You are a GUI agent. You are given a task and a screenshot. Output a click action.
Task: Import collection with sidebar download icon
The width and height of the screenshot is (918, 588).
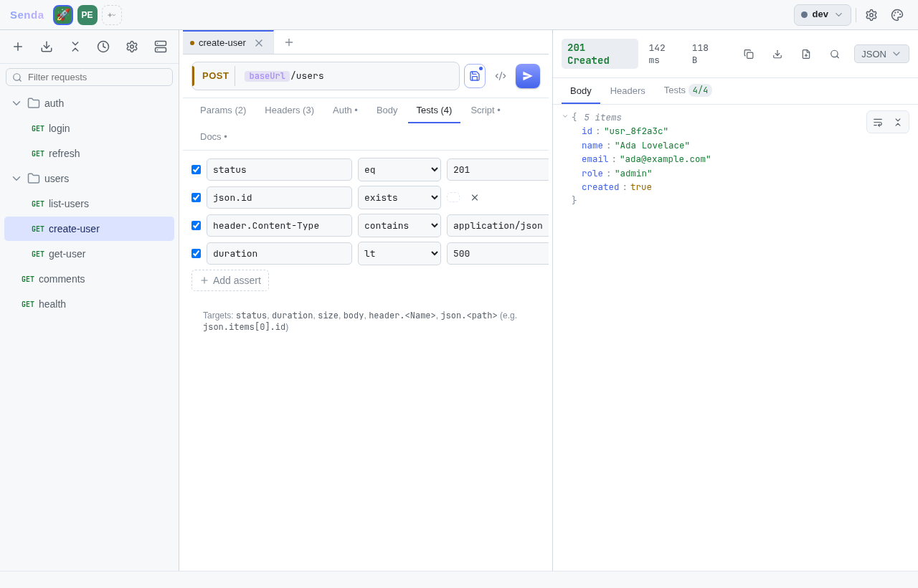47,47
